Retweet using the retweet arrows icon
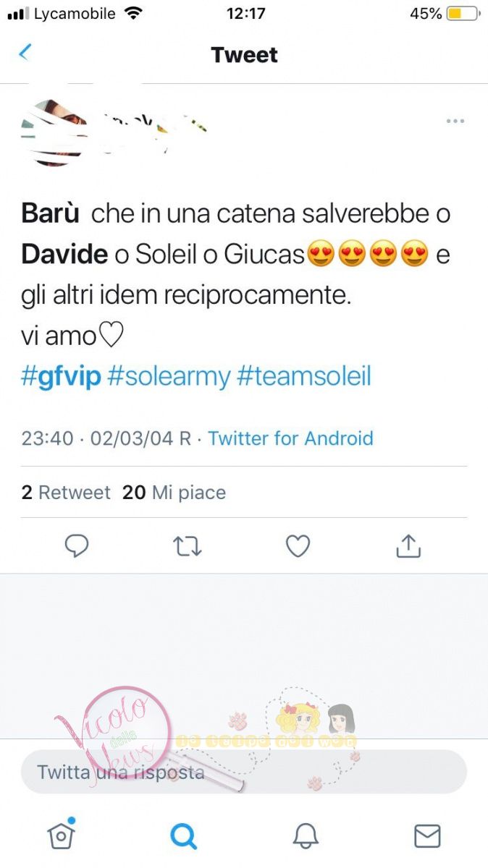488x868 pixels. coord(188,547)
